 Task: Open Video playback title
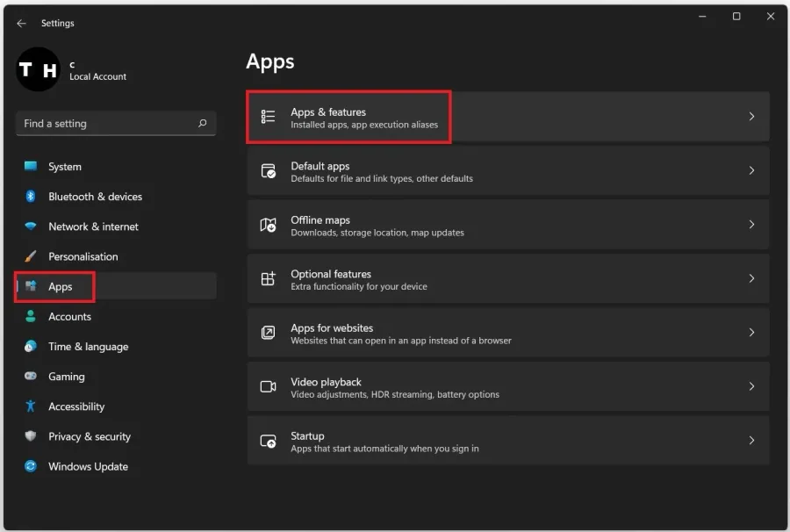(326, 382)
